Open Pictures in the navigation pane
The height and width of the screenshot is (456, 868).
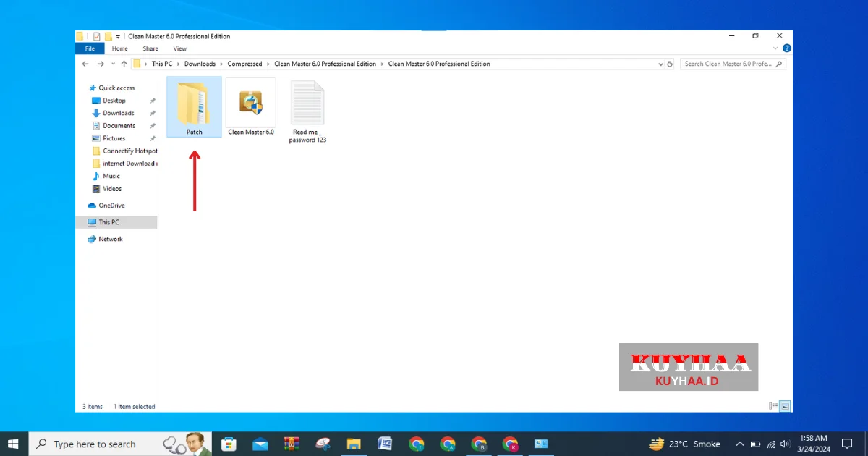[114, 138]
